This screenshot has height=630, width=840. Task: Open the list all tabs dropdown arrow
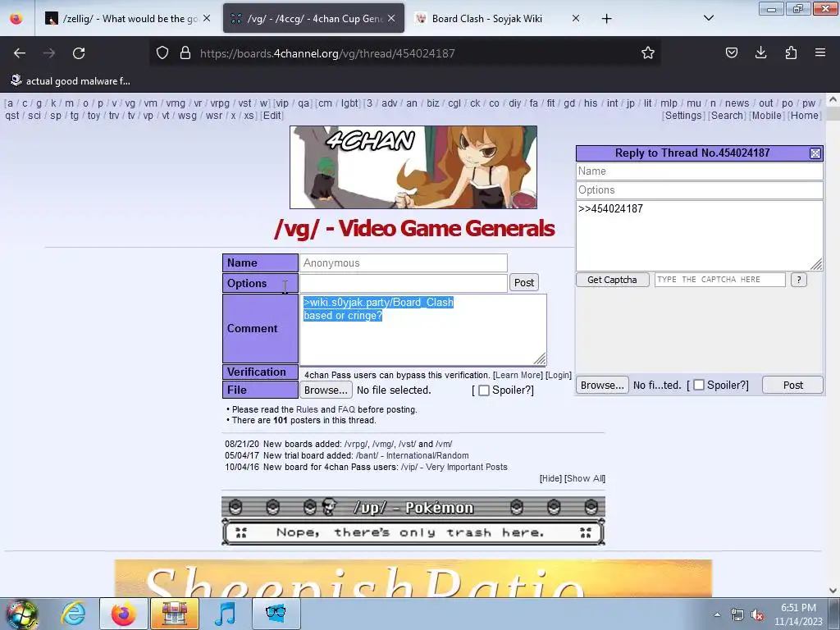pyautogui.click(x=709, y=18)
